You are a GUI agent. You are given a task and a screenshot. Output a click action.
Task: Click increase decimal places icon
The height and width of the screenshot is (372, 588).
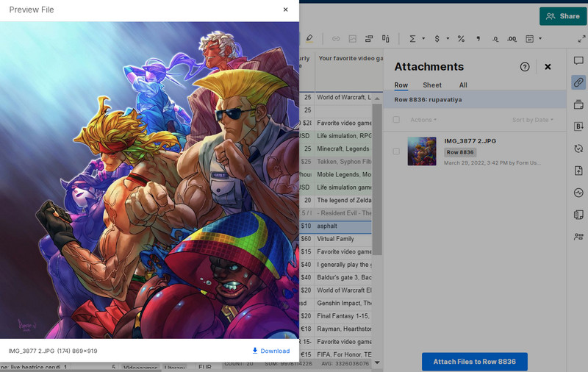512,39
